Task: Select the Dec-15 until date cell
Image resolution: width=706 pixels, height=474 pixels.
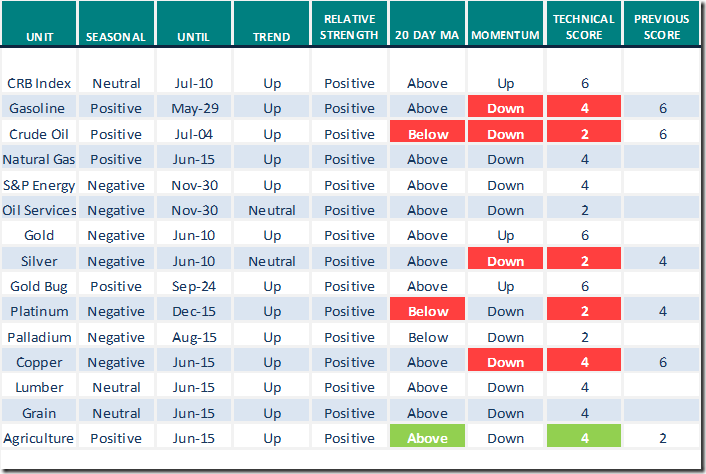Action: 195,311
